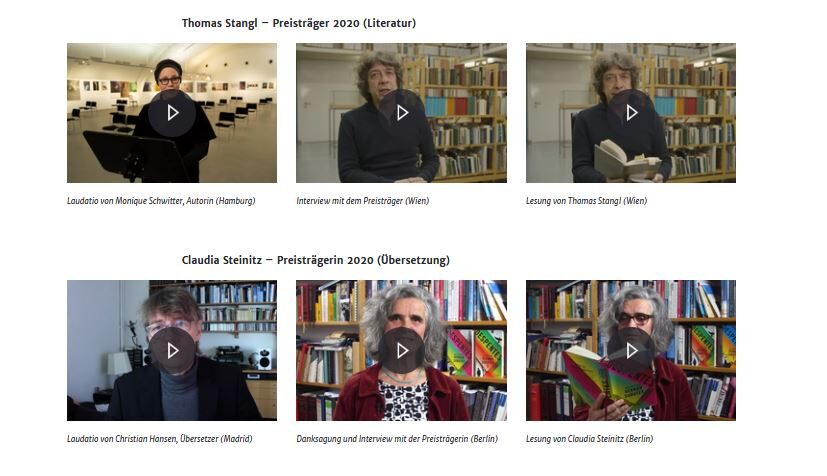Click the heading Thomas Stangl – Preisträger 2020
827x476 pixels.
299,23
